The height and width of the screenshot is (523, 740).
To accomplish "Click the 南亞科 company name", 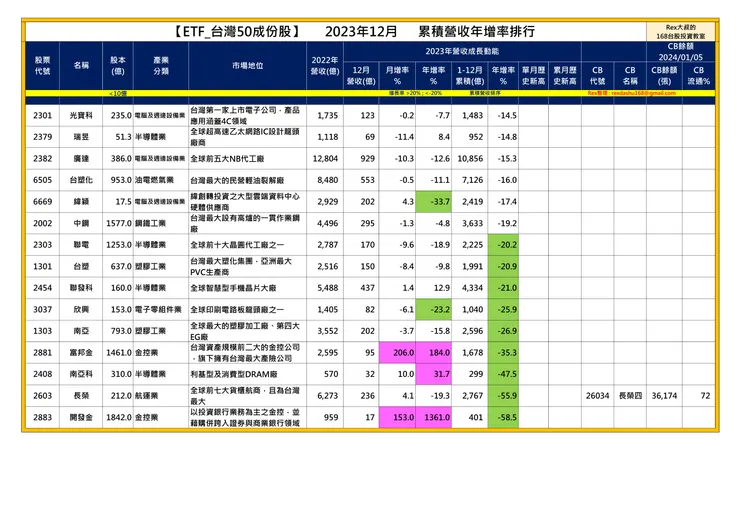I will (x=81, y=374).
